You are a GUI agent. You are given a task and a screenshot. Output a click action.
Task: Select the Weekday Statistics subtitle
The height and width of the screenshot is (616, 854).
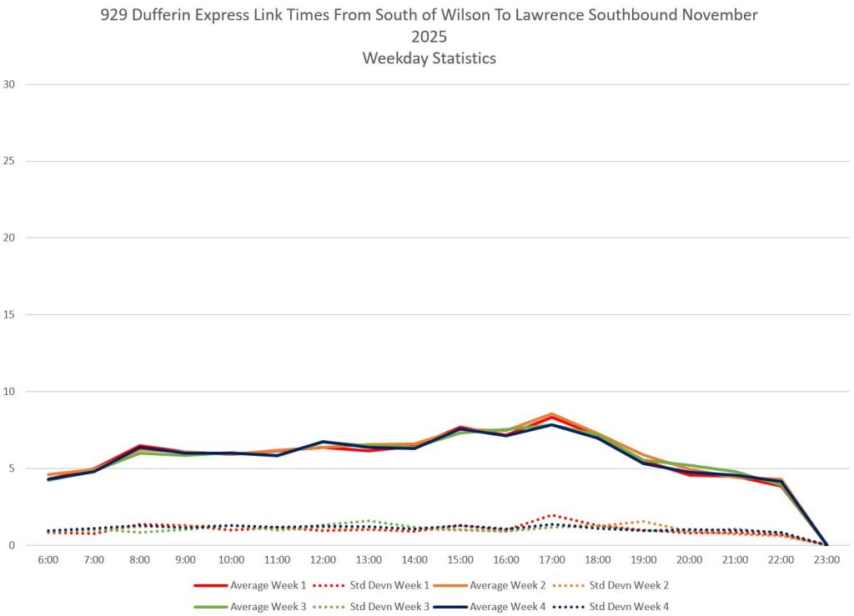429,58
